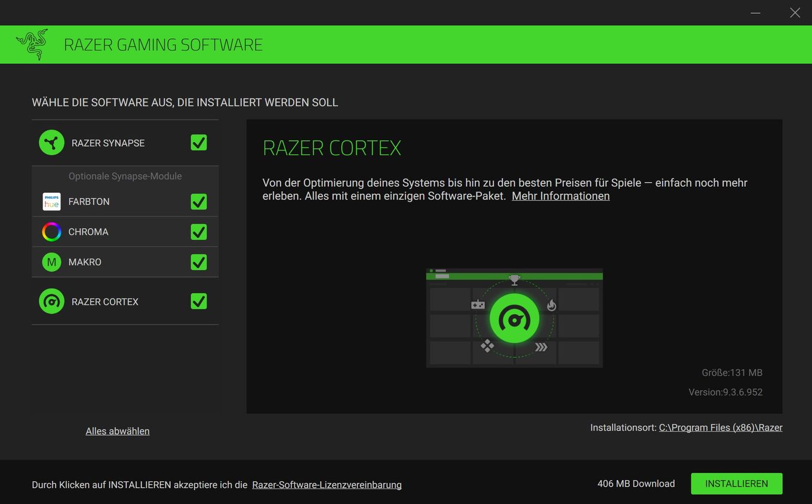812x504 pixels.
Task: Uncheck the Farbton module checkbox
Action: pos(199,202)
